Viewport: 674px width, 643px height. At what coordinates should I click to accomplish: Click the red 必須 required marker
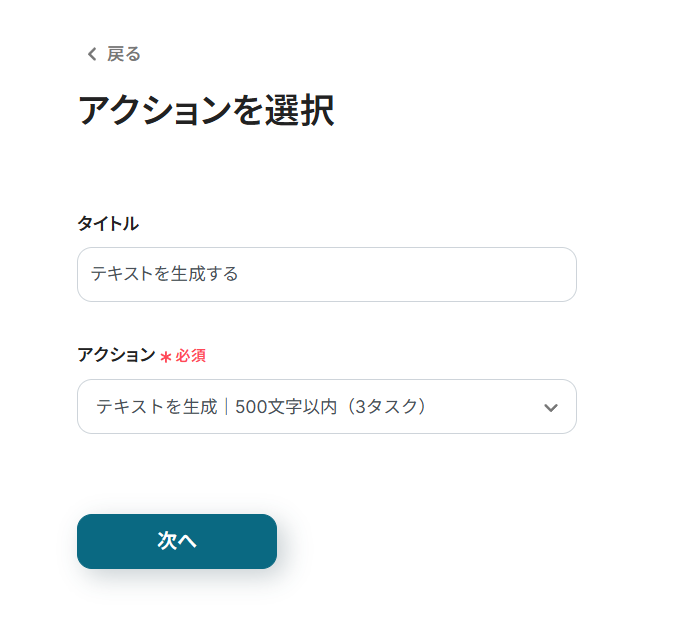click(191, 356)
